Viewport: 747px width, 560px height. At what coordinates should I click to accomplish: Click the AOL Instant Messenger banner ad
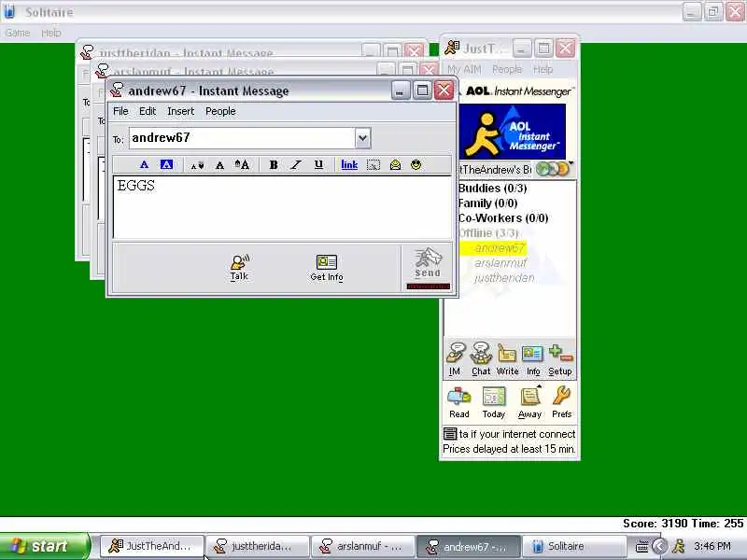tap(512, 132)
